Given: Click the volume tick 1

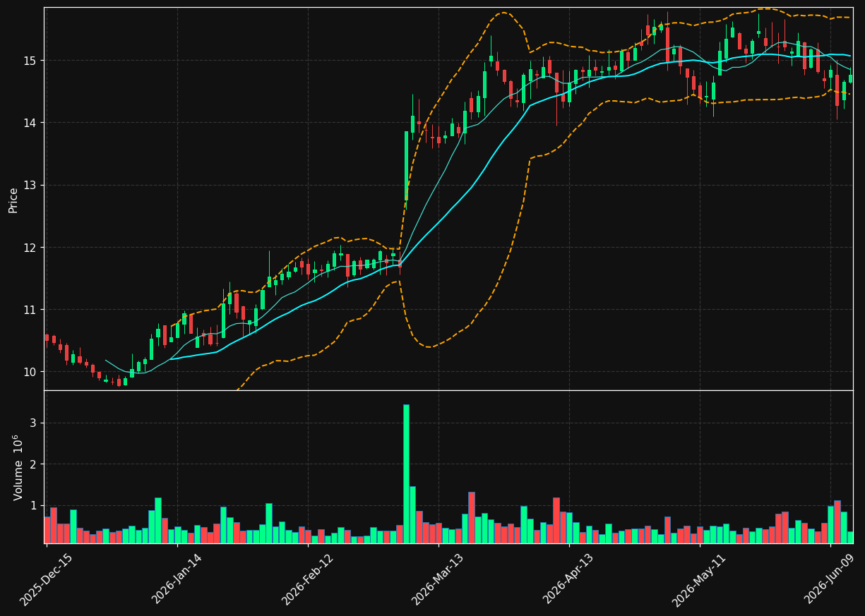Looking at the screenshot, I should pos(32,506).
